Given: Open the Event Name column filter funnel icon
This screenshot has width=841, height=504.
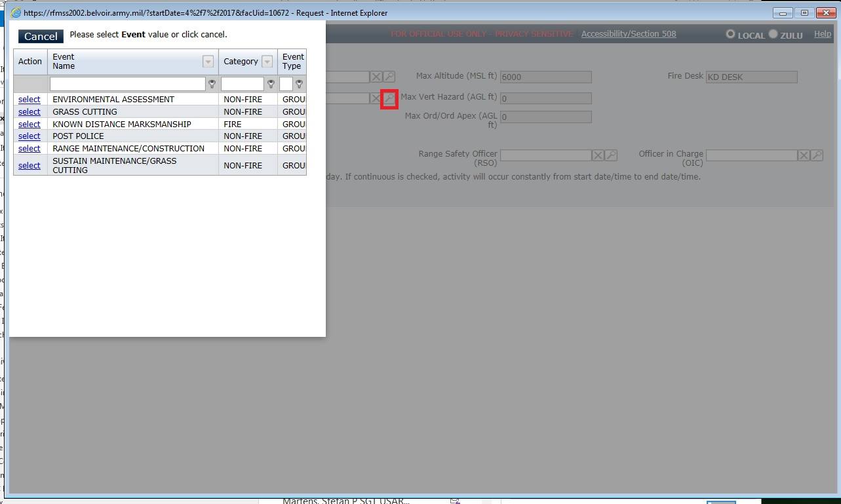Looking at the screenshot, I should [212, 84].
